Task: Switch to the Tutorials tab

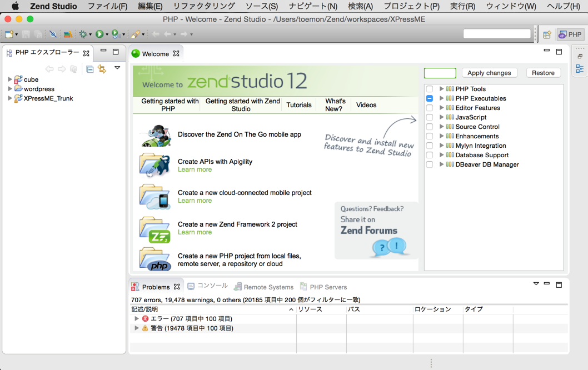Action: click(299, 105)
